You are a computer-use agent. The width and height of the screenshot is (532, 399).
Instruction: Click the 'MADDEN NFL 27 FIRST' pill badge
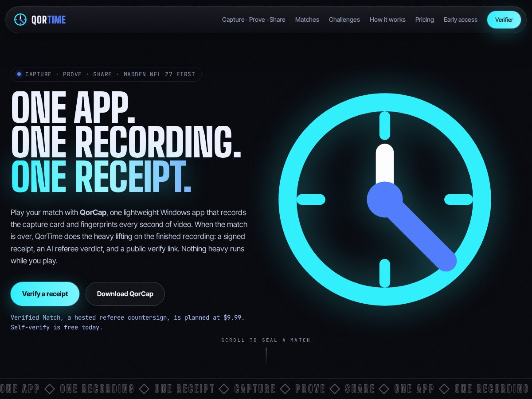pos(106,74)
